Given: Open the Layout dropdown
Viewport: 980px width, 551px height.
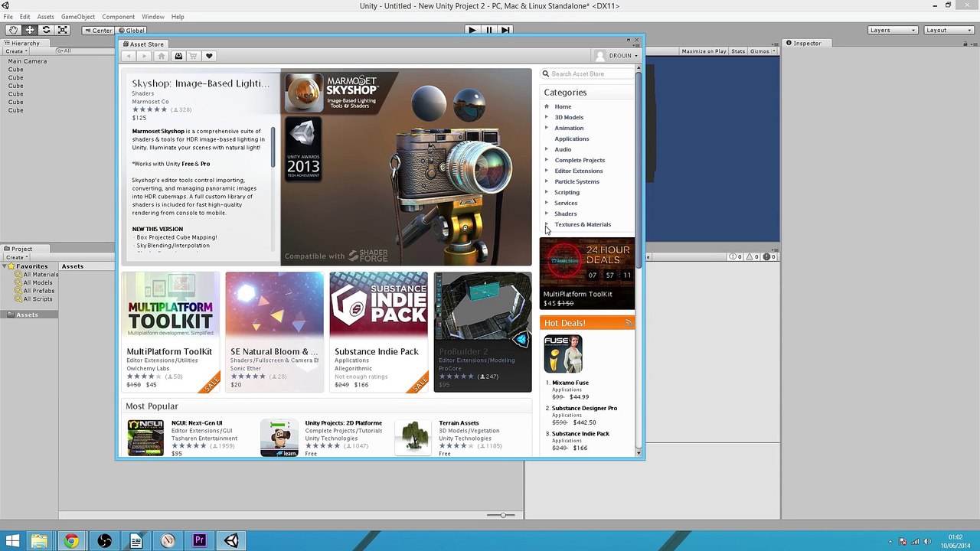Looking at the screenshot, I should coord(949,30).
